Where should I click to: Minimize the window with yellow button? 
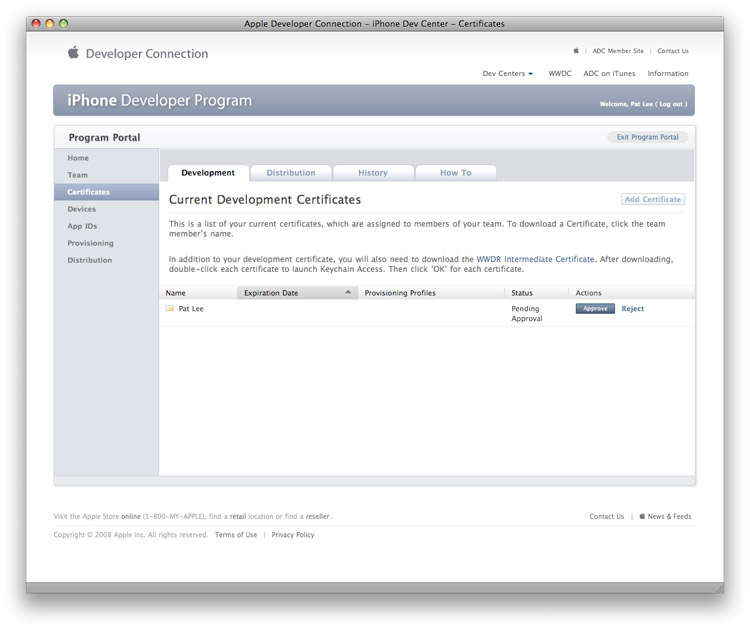[50, 23]
